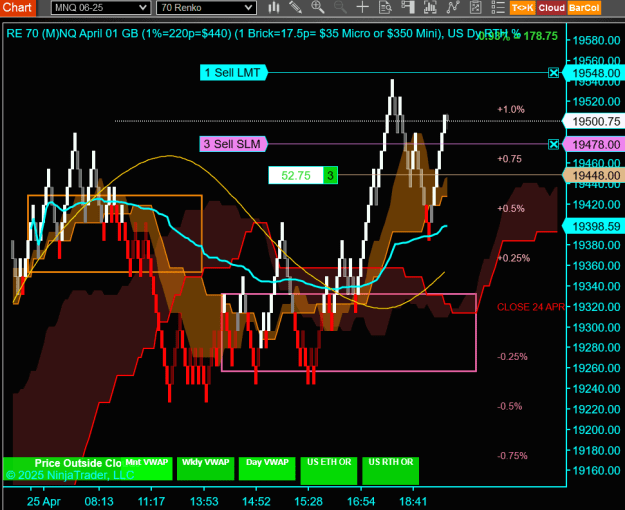This screenshot has height=510, width=625.
Task: Toggle the T<>K button
Action: tap(522, 8)
